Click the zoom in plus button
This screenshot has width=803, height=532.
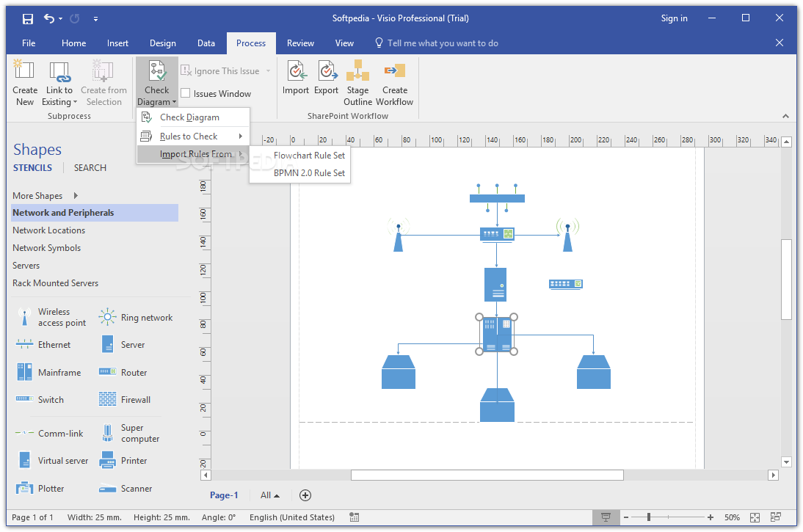tap(711, 517)
